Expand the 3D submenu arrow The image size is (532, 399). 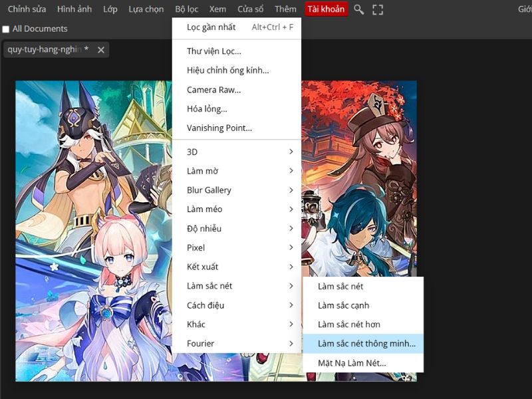[x=291, y=152]
